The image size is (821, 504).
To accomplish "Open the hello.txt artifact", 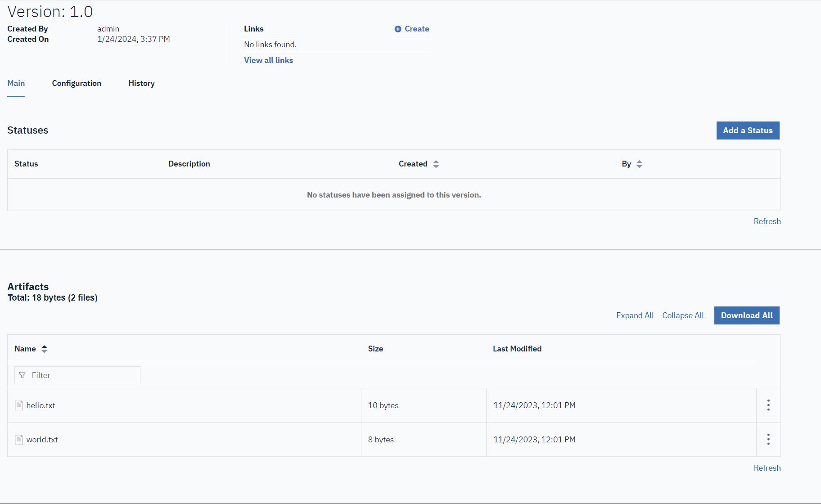I will 41,405.
